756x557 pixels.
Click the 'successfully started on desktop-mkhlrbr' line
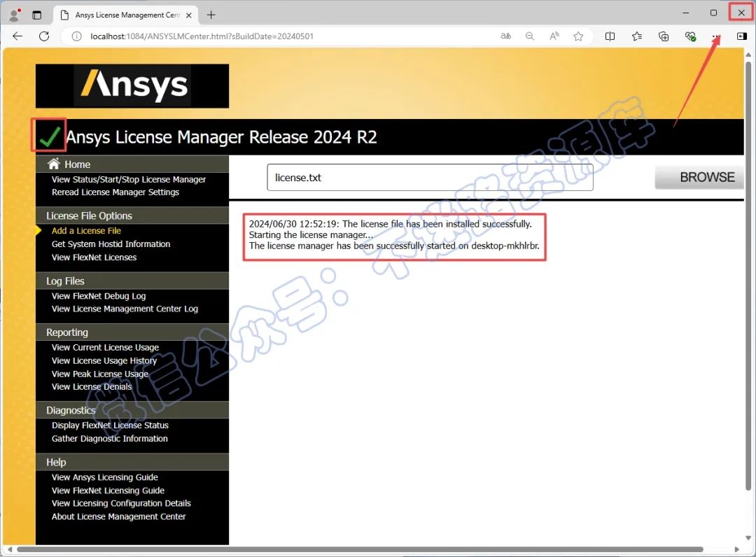394,246
